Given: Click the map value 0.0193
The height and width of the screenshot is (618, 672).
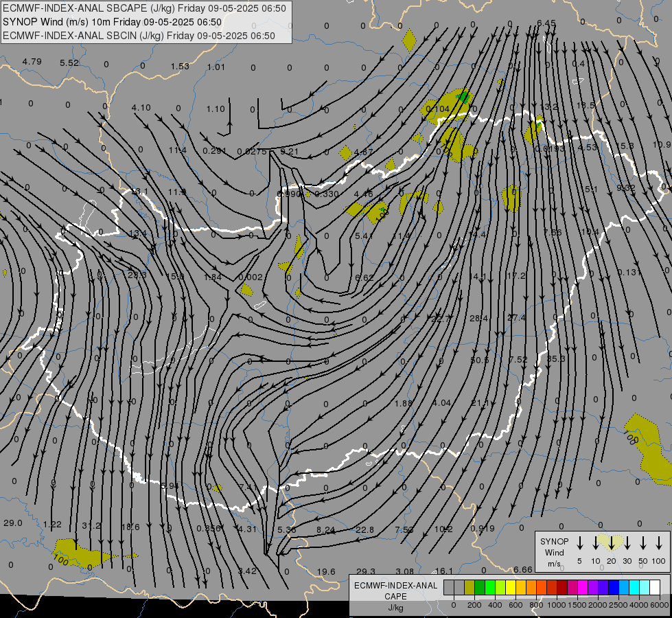Looking at the screenshot, I should (550, 148).
